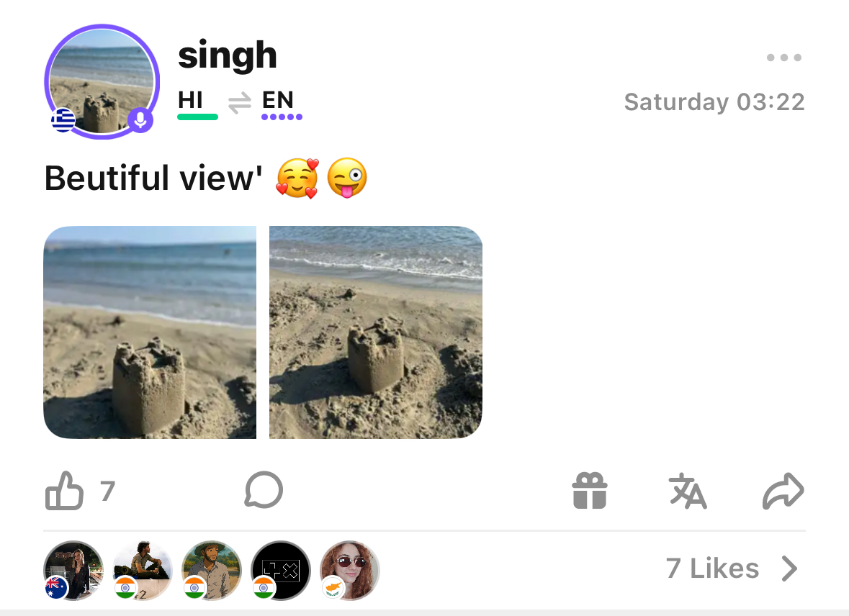Screen dimensions: 849x616
Task: Expand the 7 Likes list chevron
Action: coord(790,569)
